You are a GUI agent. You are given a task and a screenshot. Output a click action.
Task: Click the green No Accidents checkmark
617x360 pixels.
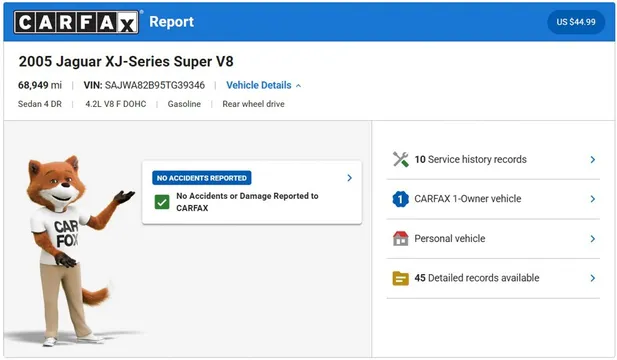[x=162, y=202]
